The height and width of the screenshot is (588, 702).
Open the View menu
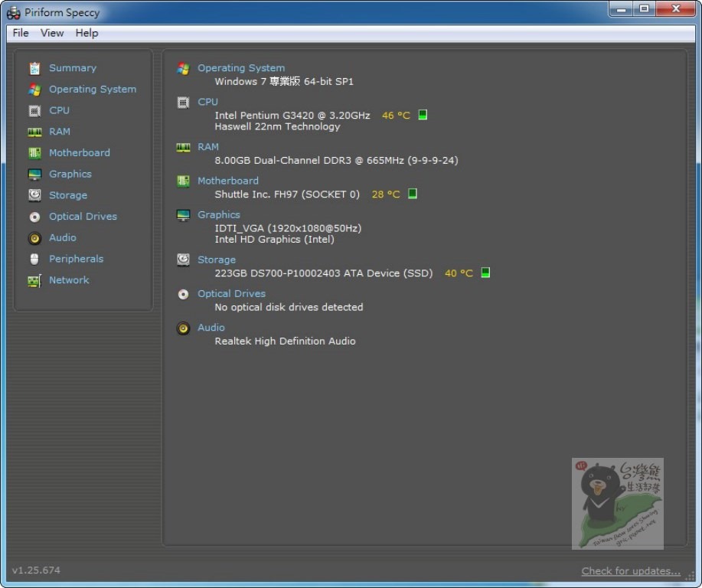click(52, 33)
